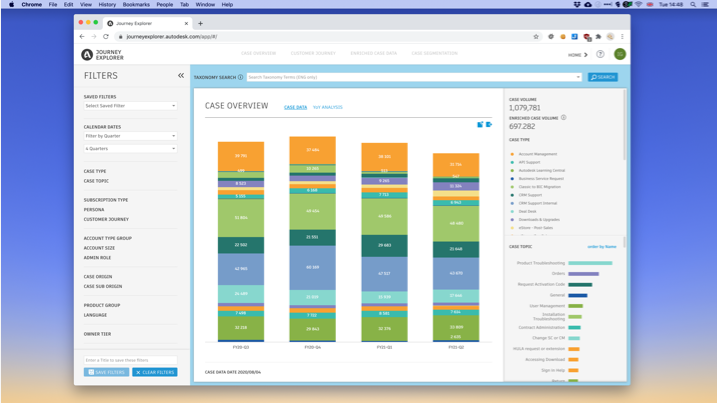
Task: Open the cloud icon in menu bar
Action: [x=588, y=5]
